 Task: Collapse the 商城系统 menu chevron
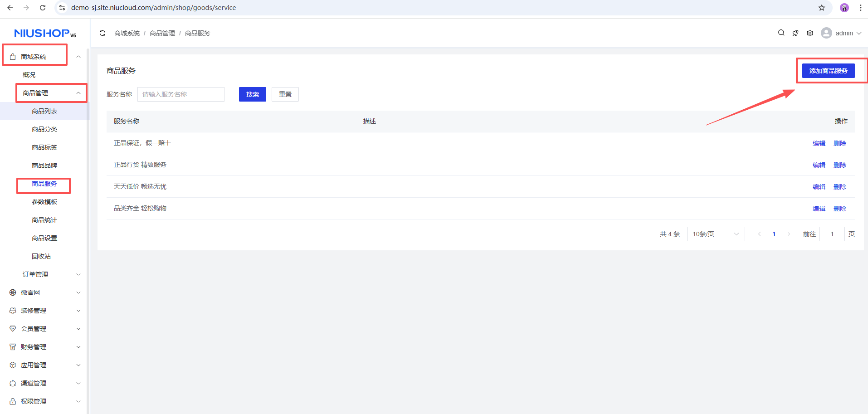pyautogui.click(x=78, y=57)
